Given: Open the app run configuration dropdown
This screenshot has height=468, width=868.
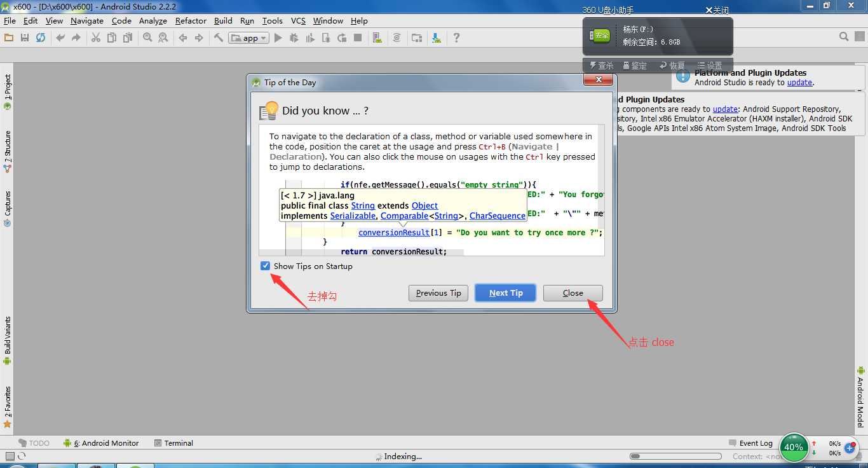Looking at the screenshot, I should pyautogui.click(x=248, y=38).
